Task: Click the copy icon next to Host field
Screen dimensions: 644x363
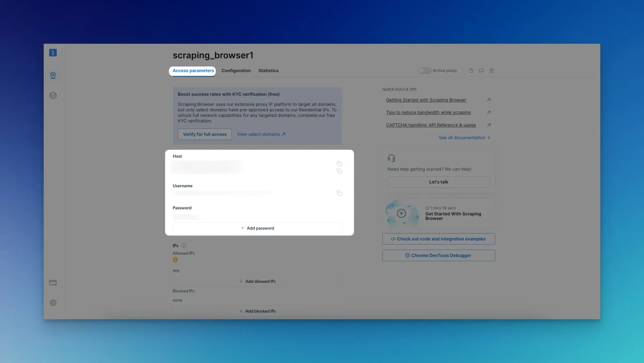Action: (338, 164)
